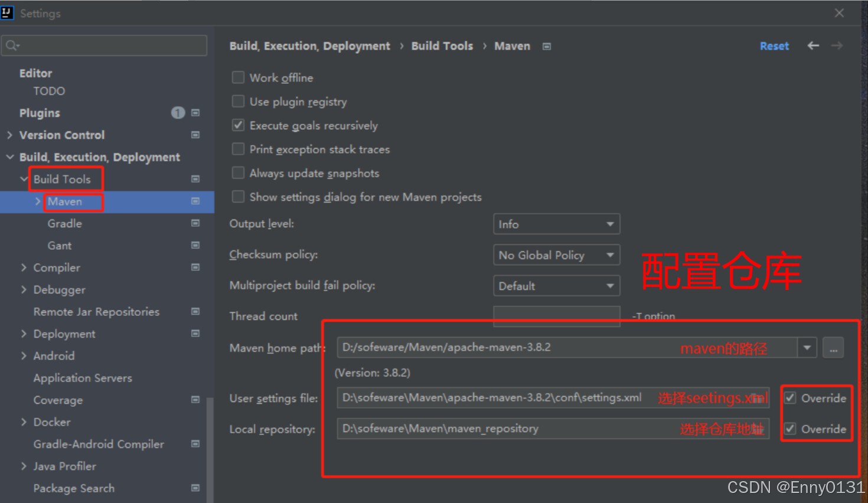Click the Thread count input field
The width and height of the screenshot is (868, 503).
pos(556,316)
